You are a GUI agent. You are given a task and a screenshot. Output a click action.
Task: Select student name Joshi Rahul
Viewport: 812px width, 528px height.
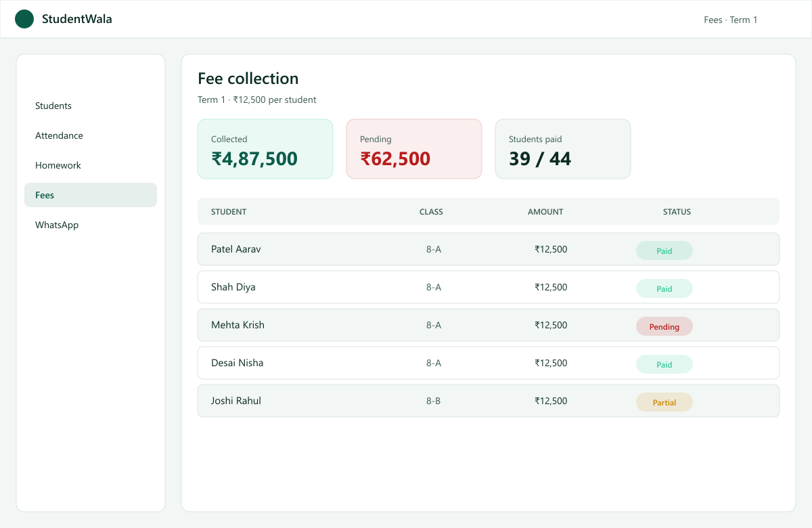click(235, 401)
